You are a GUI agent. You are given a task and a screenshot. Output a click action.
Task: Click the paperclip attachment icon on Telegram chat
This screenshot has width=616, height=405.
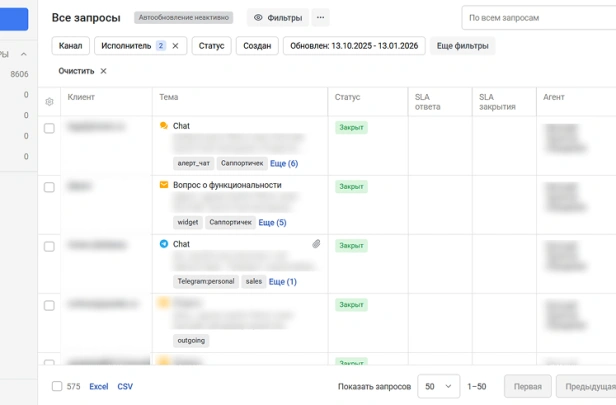[x=316, y=244]
